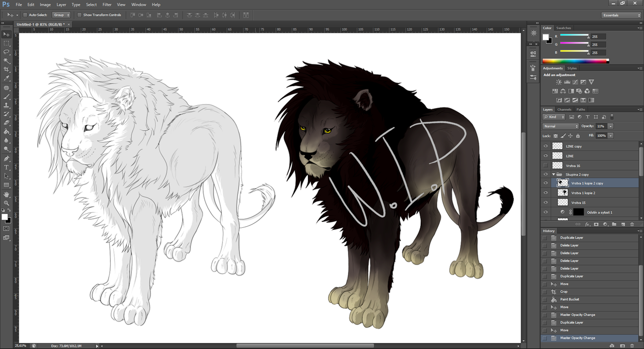Select the Eraser tool
This screenshot has width=644, height=349.
pos(7,123)
